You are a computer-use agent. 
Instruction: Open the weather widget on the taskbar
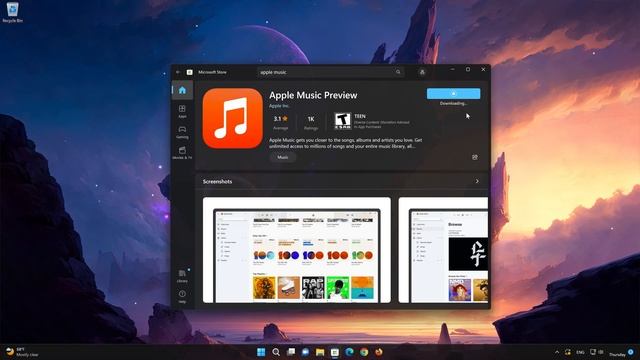pos(22,352)
